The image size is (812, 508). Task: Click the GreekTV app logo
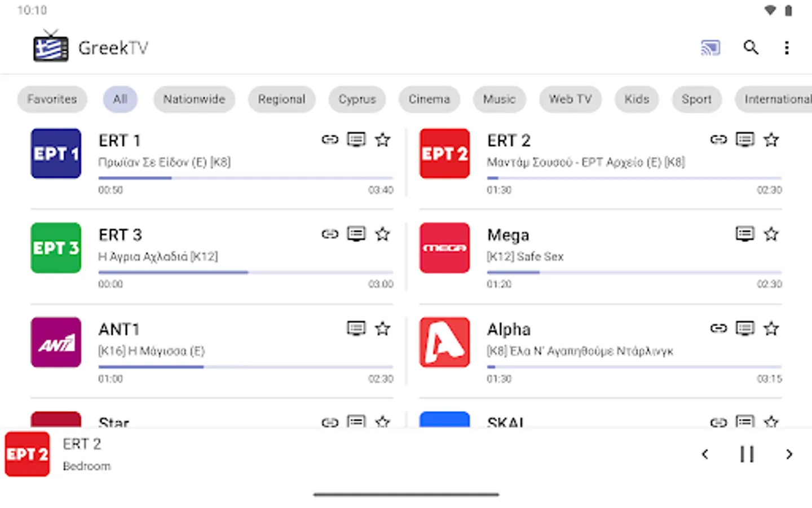click(x=51, y=46)
